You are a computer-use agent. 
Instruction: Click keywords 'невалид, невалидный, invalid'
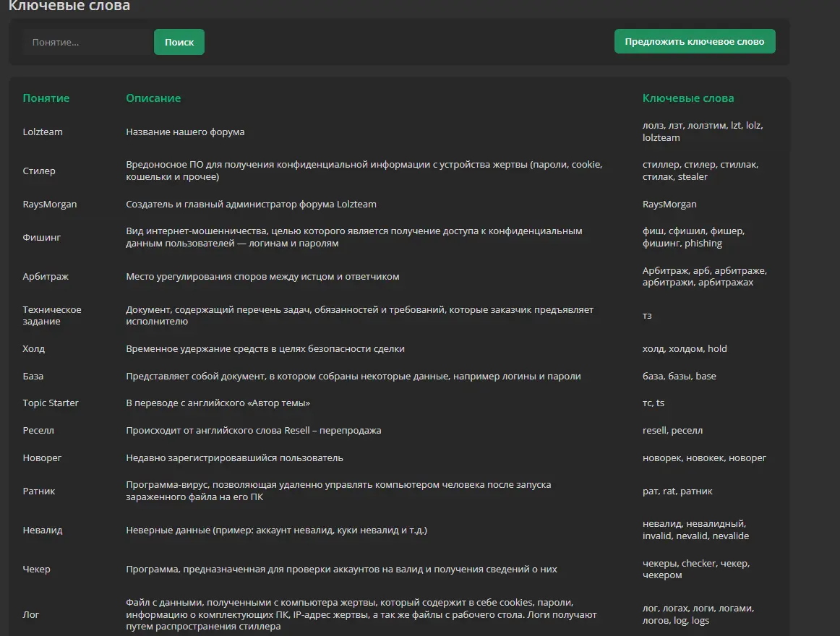click(695, 530)
